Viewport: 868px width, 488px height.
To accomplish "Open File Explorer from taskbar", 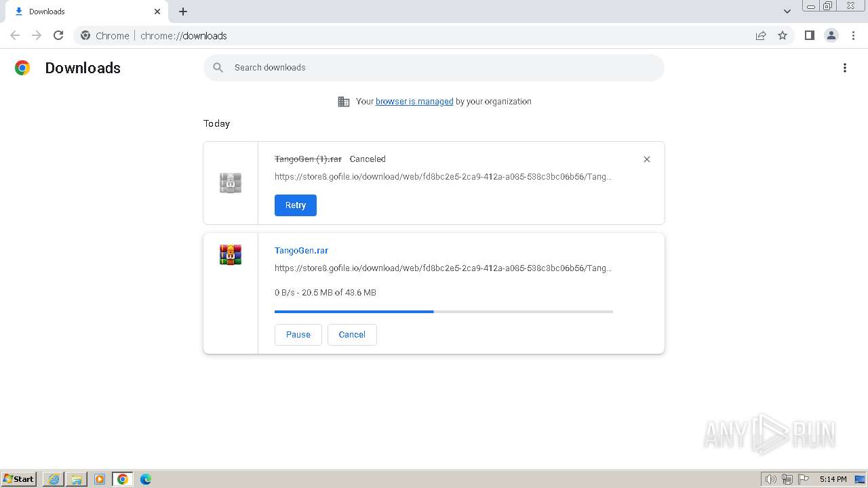I will coord(77,479).
